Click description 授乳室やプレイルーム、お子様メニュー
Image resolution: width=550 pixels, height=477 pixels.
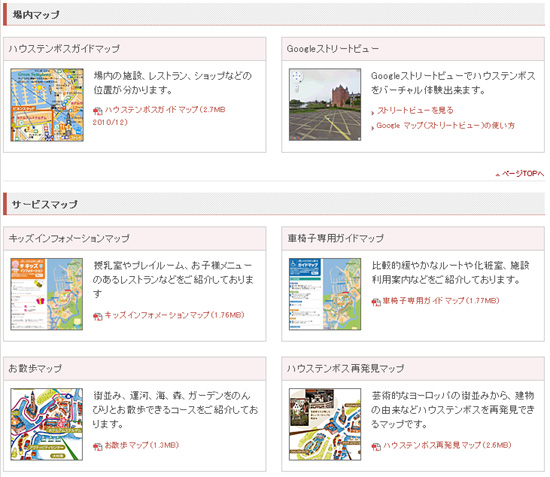[173, 266]
